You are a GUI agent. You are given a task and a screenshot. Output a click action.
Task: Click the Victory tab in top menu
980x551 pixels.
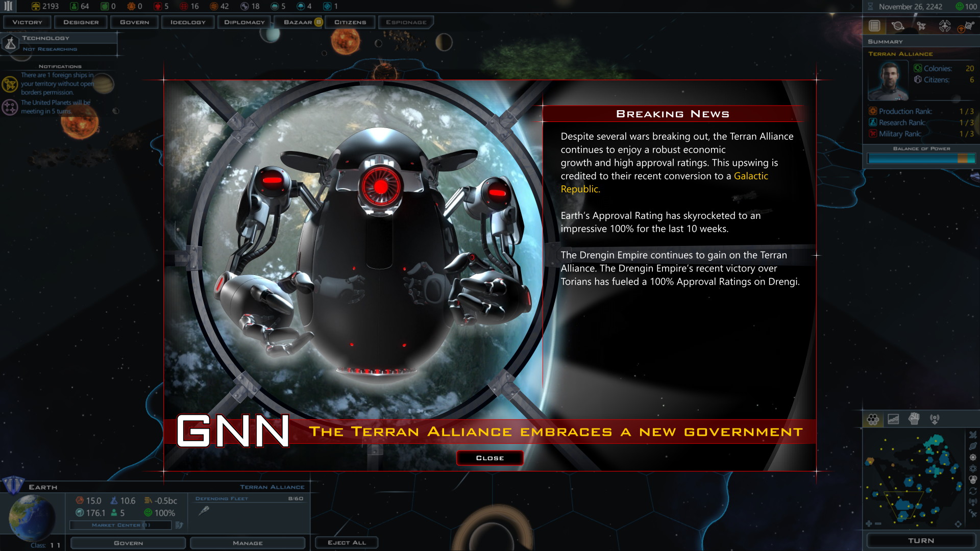click(x=28, y=22)
